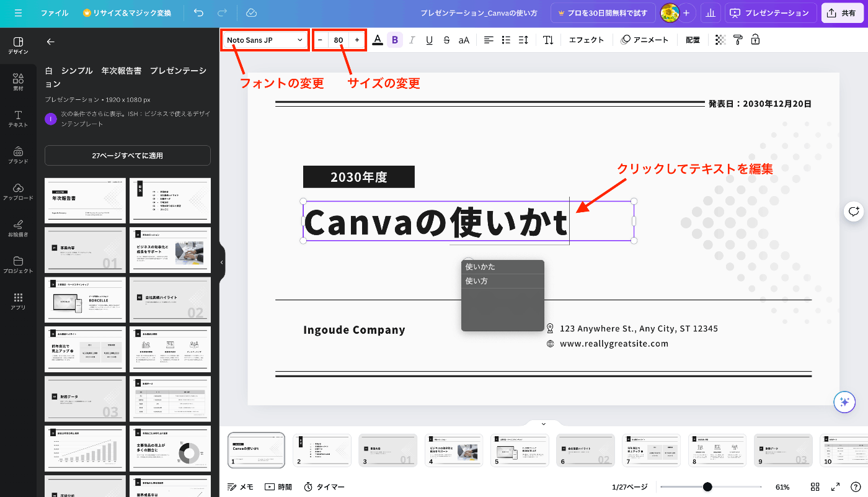This screenshot has width=868, height=497.
Task: Click 27ページすべてに適用 button
Action: (128, 156)
